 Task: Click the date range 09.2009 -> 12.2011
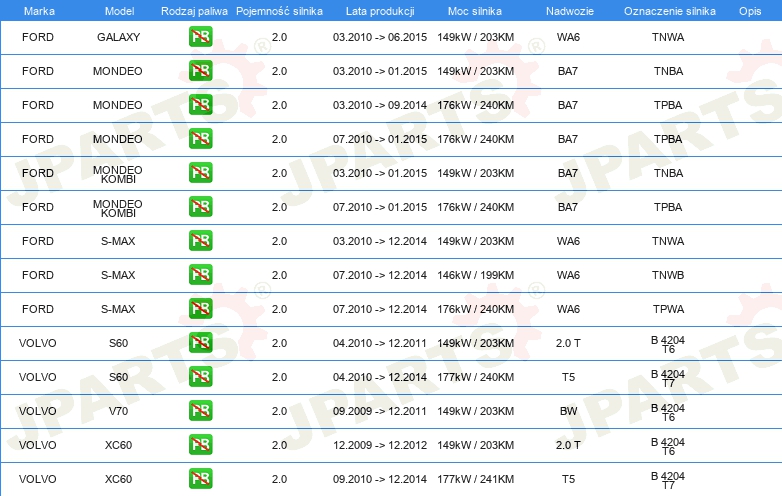380,411
